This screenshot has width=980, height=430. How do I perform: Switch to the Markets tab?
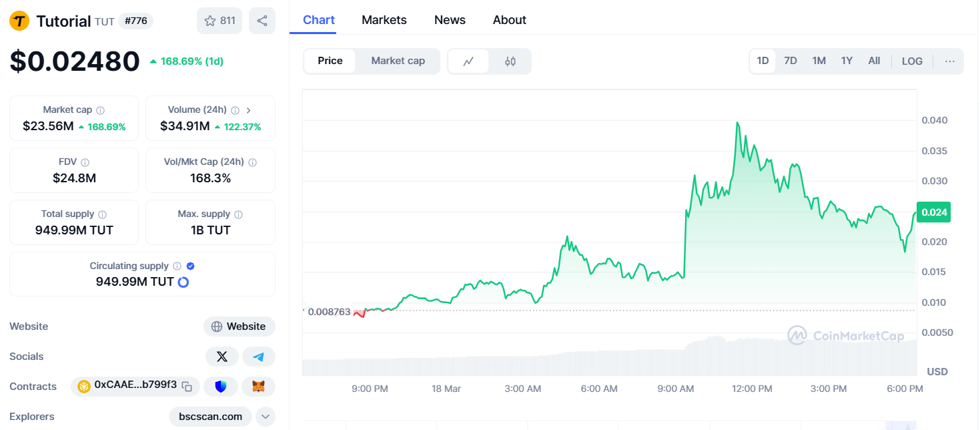coord(384,20)
